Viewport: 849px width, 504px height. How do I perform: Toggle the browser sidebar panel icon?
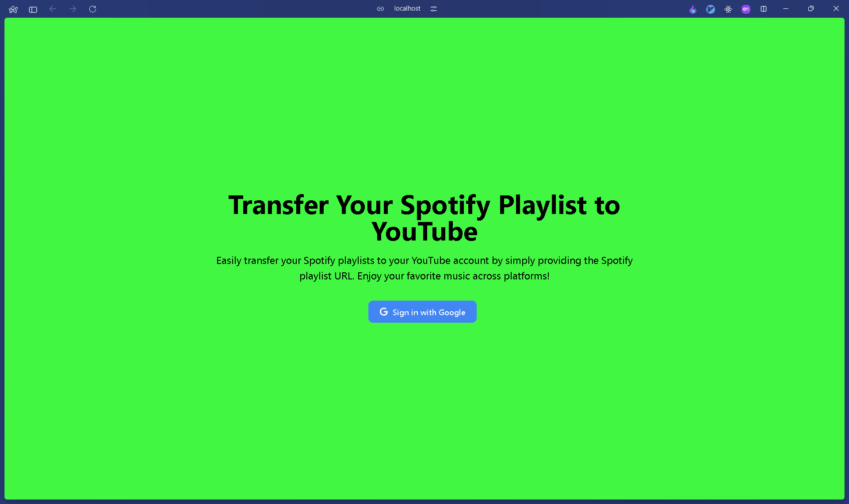[x=33, y=9]
